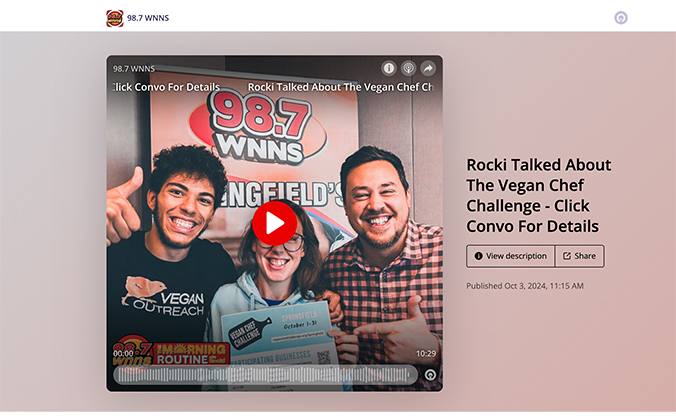
Task: Open the podcast subscribe icon in player
Action: [x=408, y=68]
